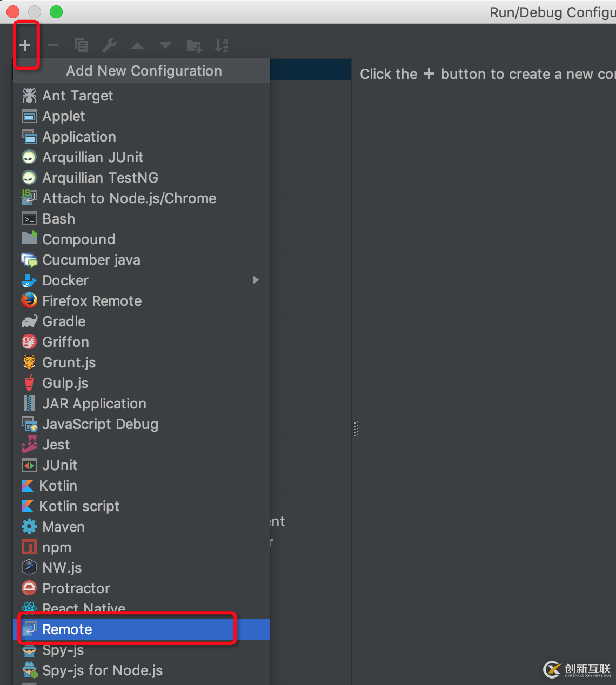This screenshot has height=685, width=616.
Task: Click the Spy-js entry below Remote
Action: (142, 650)
